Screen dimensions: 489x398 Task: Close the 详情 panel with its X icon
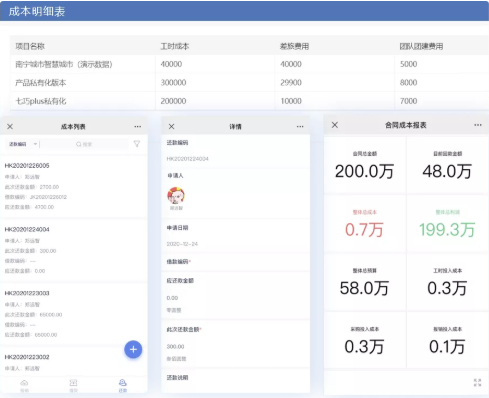click(171, 126)
